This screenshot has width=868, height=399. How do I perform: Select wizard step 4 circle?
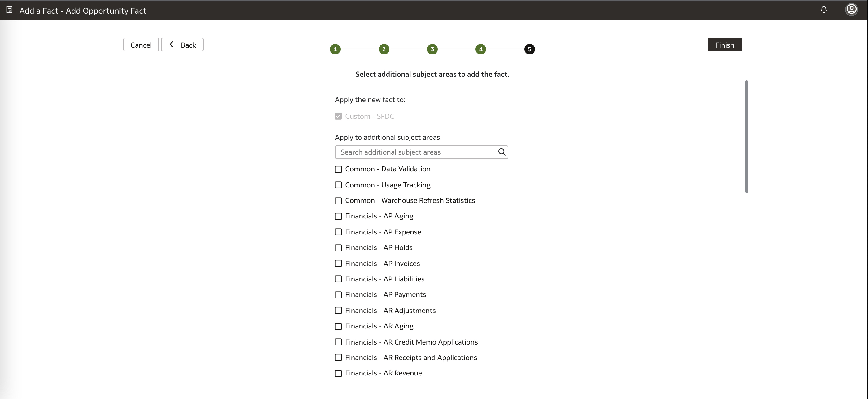click(x=480, y=49)
